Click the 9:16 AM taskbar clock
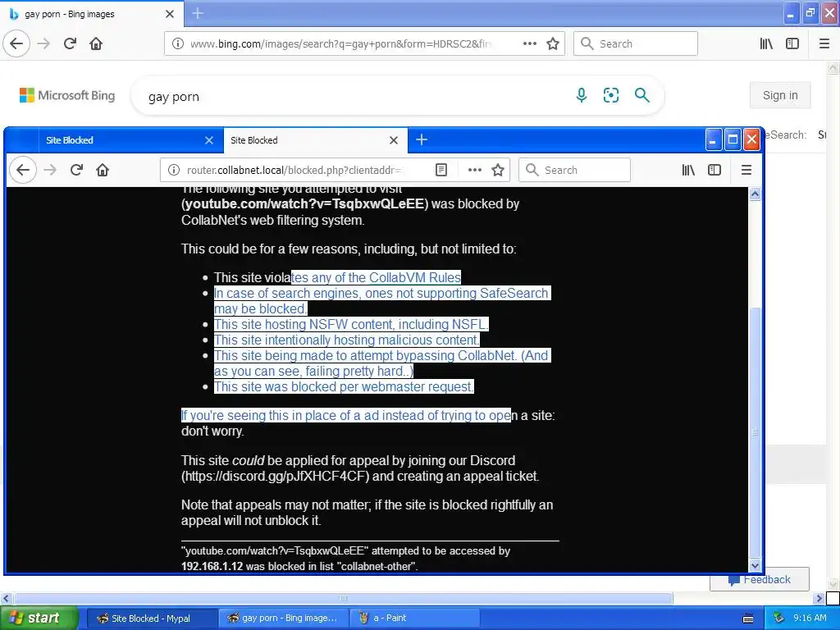Image resolution: width=840 pixels, height=630 pixels. click(810, 618)
